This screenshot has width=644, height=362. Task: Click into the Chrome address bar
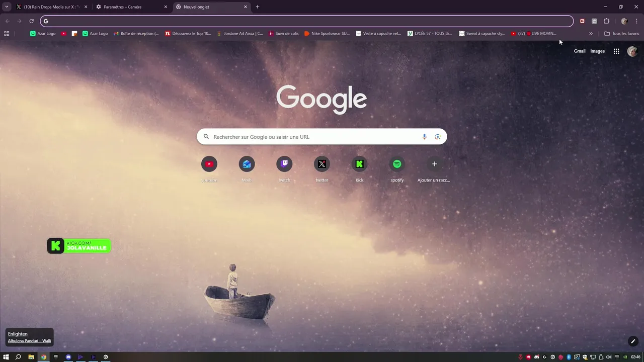(307, 21)
